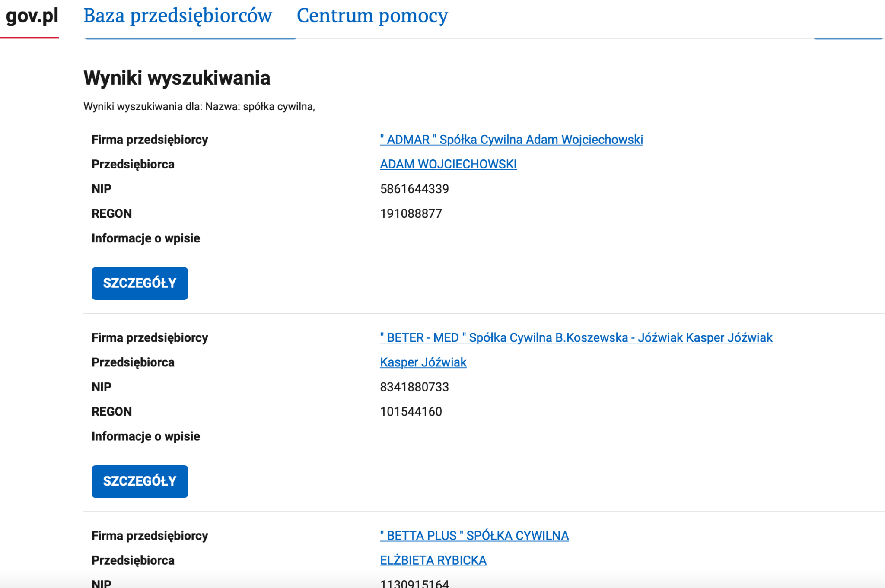Screen dimensions: 885x588
Task: Open Kasper Jóźwiak entrepreneur profile
Action: pyautogui.click(x=423, y=362)
